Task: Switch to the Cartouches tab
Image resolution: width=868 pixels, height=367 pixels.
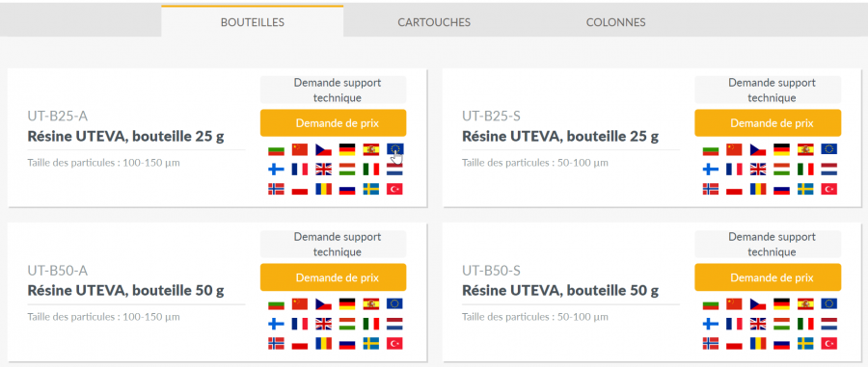Action: point(434,23)
